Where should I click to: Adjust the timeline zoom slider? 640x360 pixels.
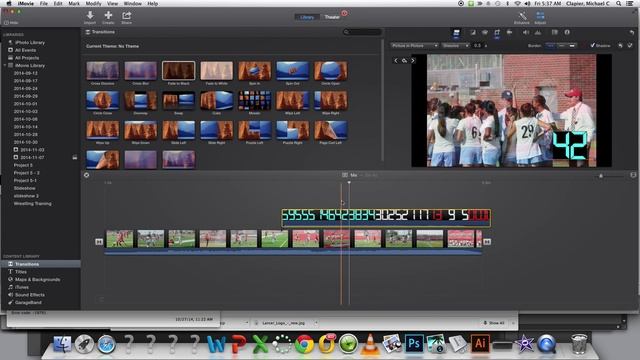coord(601,176)
